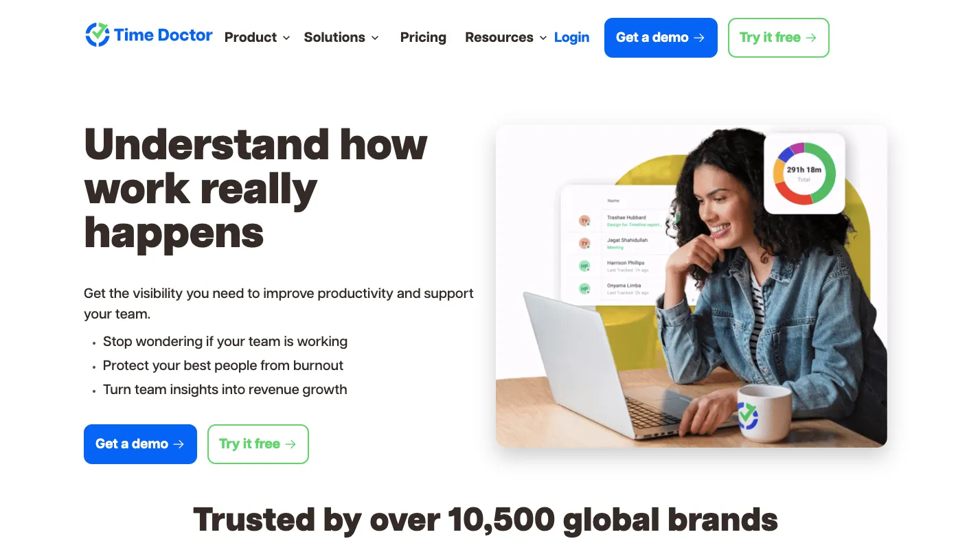Expand the Resources dropdown chevron

(543, 38)
